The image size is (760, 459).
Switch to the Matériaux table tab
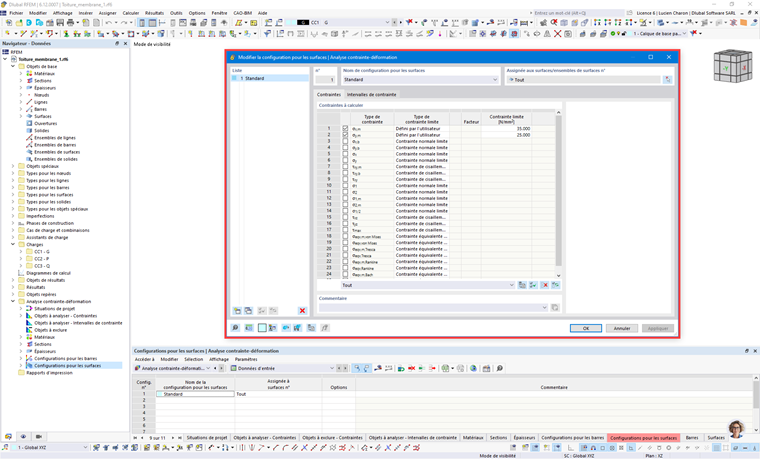473,438
